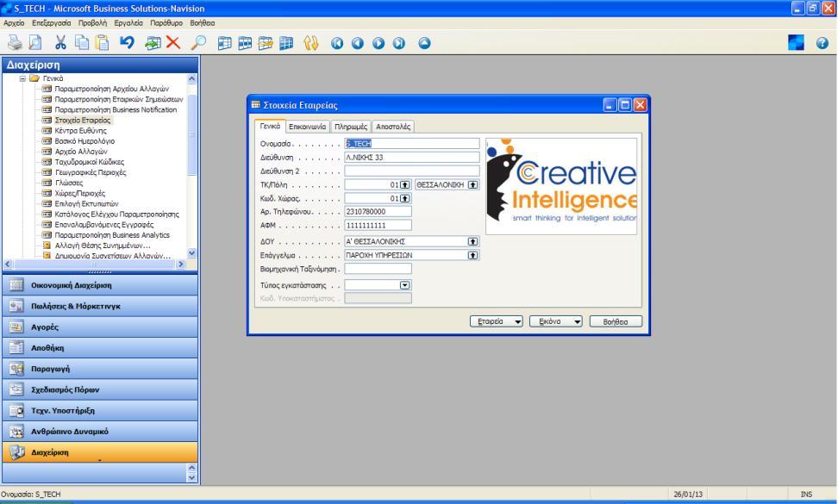Open Print Preview from the toolbar
The width and height of the screenshot is (838, 504).
click(34, 43)
